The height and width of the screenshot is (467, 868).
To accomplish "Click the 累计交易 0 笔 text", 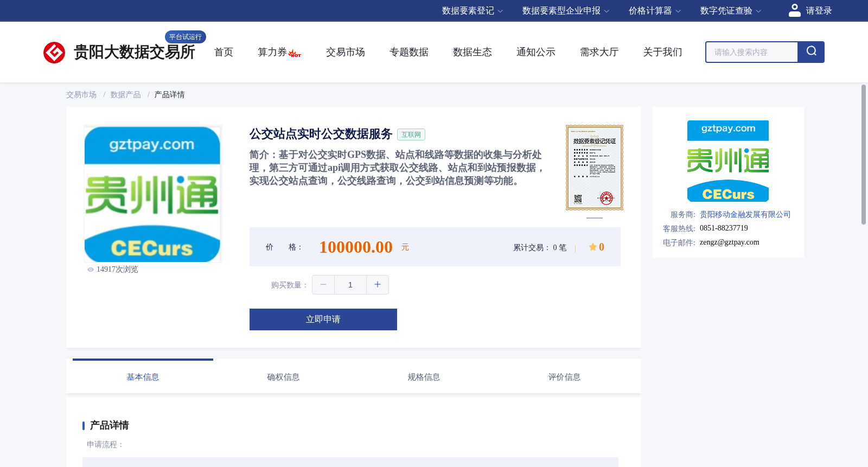I will (x=540, y=247).
